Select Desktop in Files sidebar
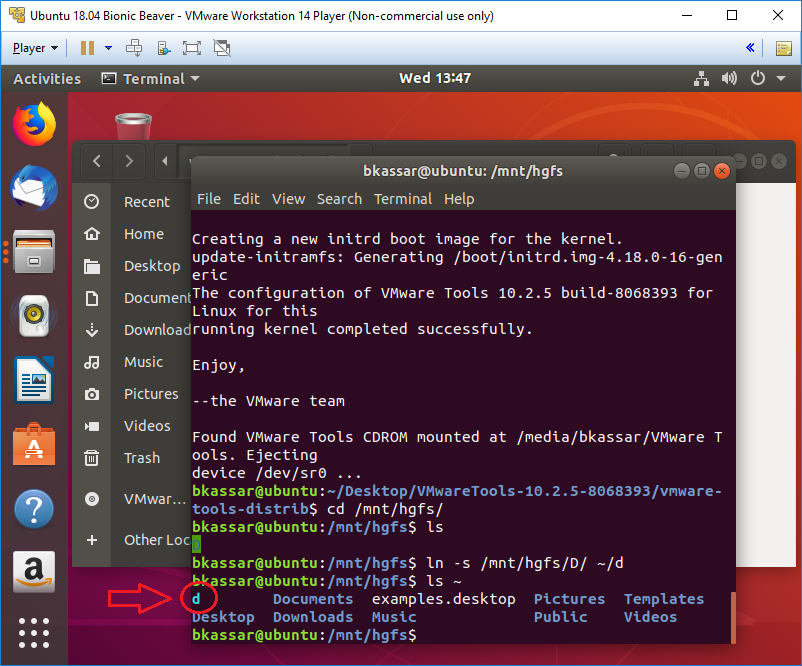The width and height of the screenshot is (802, 666). (x=131, y=266)
